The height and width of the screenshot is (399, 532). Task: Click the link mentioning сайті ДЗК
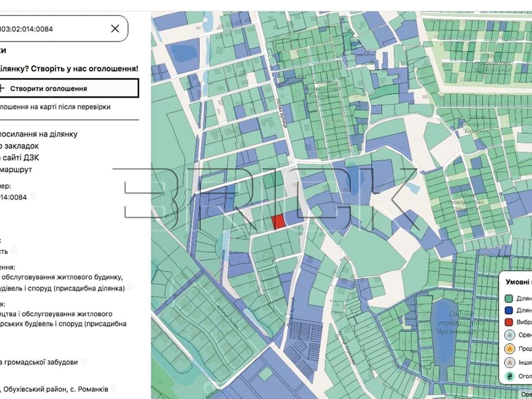pos(19,158)
